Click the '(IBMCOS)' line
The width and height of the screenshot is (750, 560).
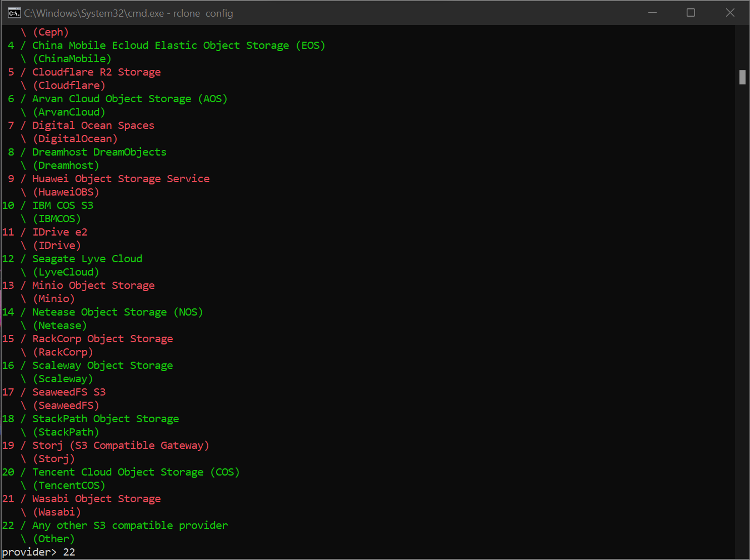pyautogui.click(x=57, y=219)
